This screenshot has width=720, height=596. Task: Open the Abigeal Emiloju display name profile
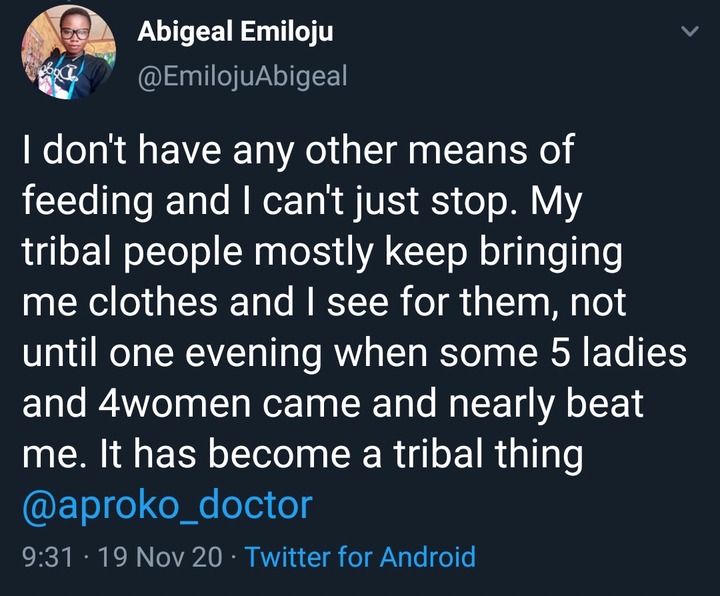[x=235, y=32]
